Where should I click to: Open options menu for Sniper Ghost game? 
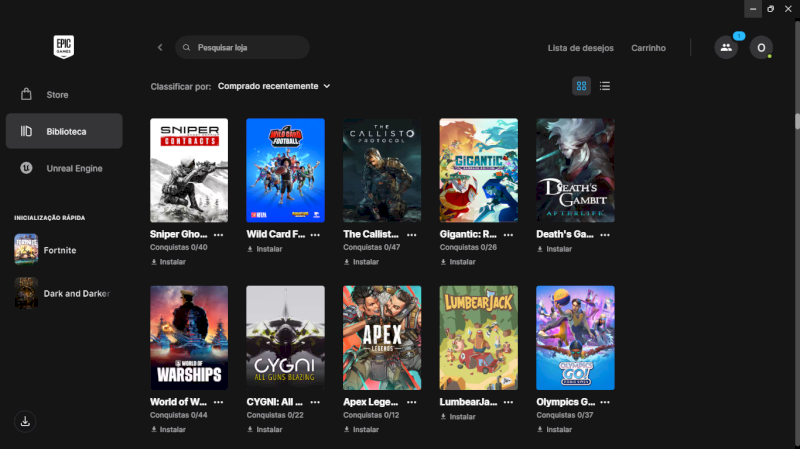[x=218, y=234]
